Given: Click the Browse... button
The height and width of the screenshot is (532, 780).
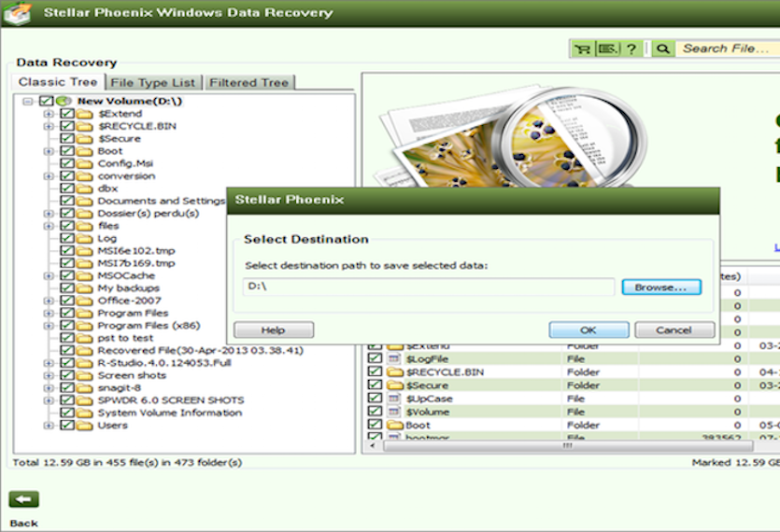Looking at the screenshot, I should click(661, 287).
